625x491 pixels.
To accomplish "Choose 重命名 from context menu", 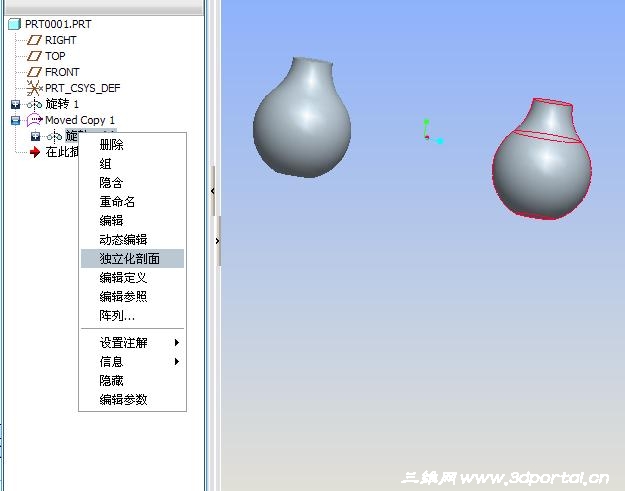I will pyautogui.click(x=132, y=202).
